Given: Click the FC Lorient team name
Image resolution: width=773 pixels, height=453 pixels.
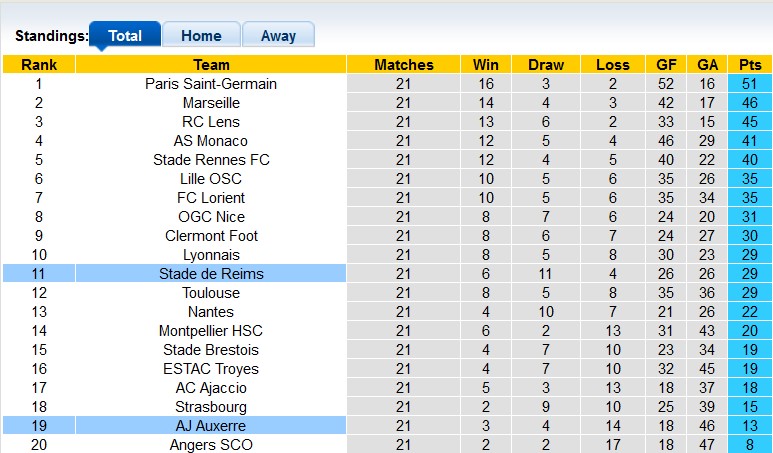Looking at the screenshot, I should 211,198.
